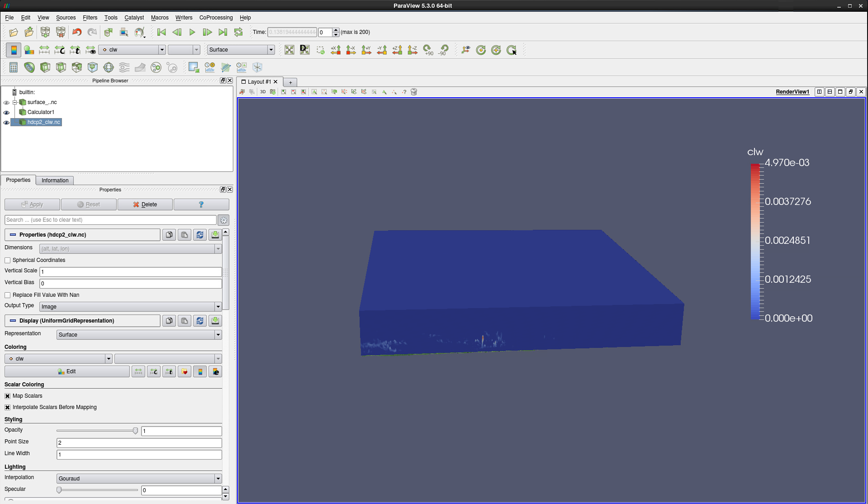Hide Calculator1 using its eye icon

coord(6,112)
